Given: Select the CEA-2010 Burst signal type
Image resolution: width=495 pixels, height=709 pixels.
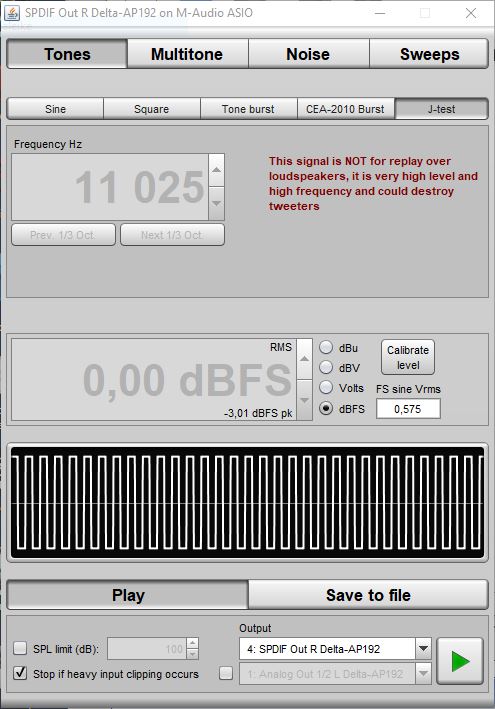Looking at the screenshot, I should pyautogui.click(x=345, y=109).
